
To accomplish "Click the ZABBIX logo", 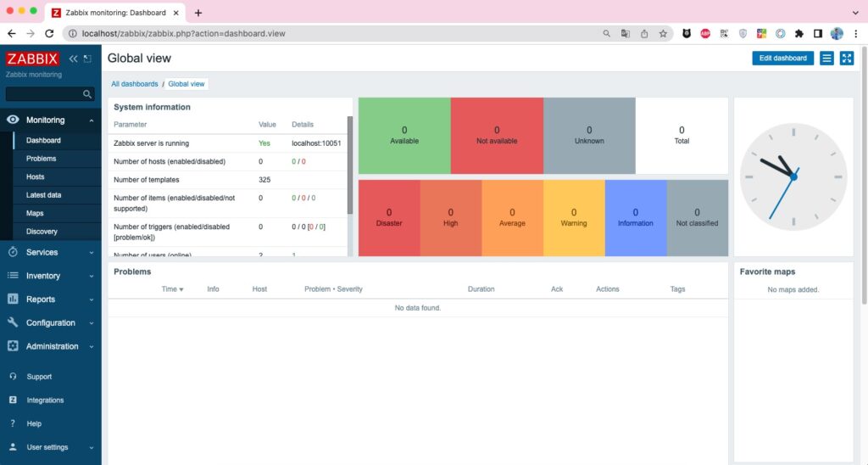I will click(x=32, y=59).
